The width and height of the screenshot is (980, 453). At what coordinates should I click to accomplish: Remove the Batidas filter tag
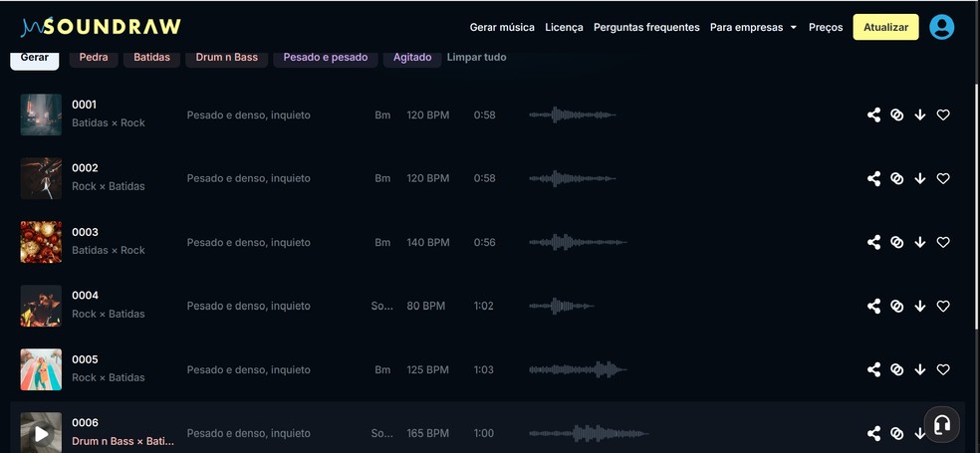click(x=151, y=58)
